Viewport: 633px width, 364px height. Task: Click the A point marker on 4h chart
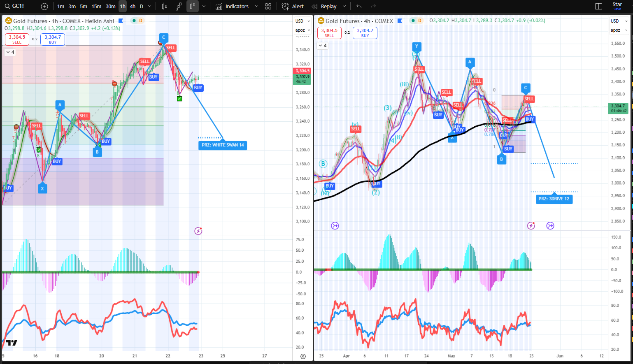point(470,63)
